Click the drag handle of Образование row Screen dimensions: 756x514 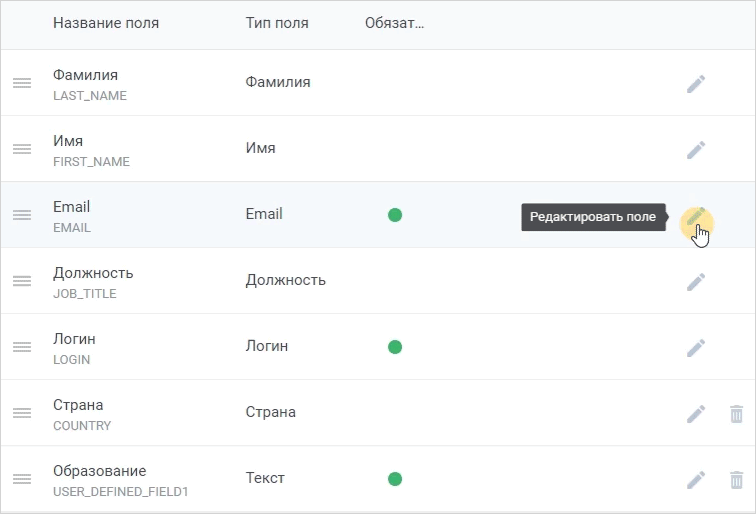point(22,479)
